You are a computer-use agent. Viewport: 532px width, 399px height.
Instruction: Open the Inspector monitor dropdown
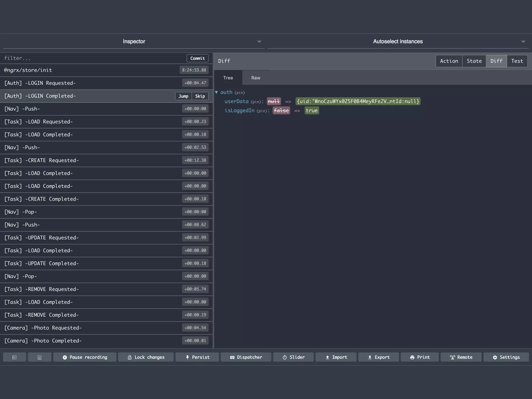tap(134, 42)
